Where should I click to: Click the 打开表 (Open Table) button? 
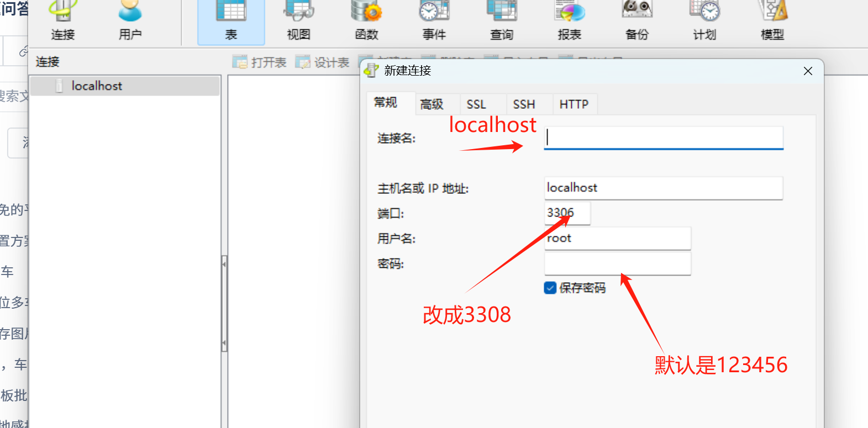tap(260, 62)
